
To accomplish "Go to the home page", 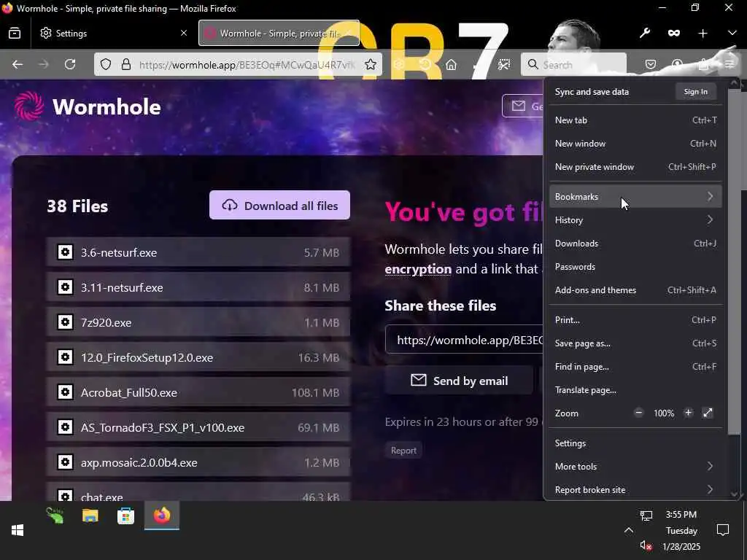I will click(x=451, y=64).
